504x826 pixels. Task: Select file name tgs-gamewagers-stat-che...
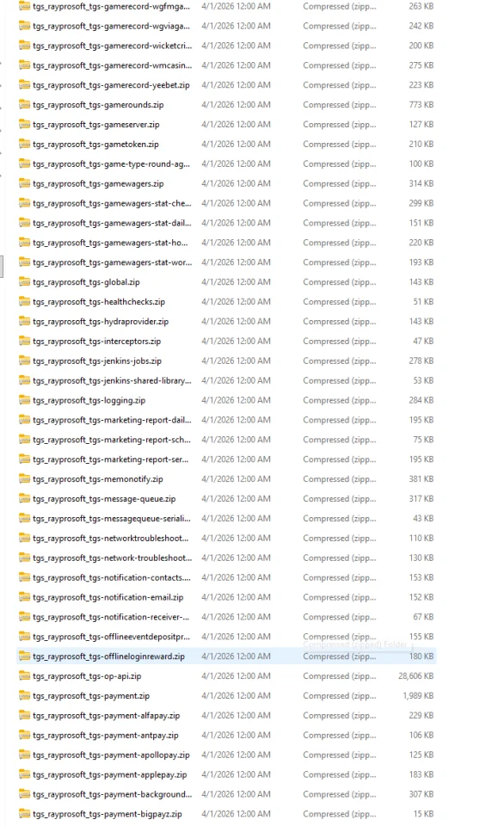coord(112,203)
